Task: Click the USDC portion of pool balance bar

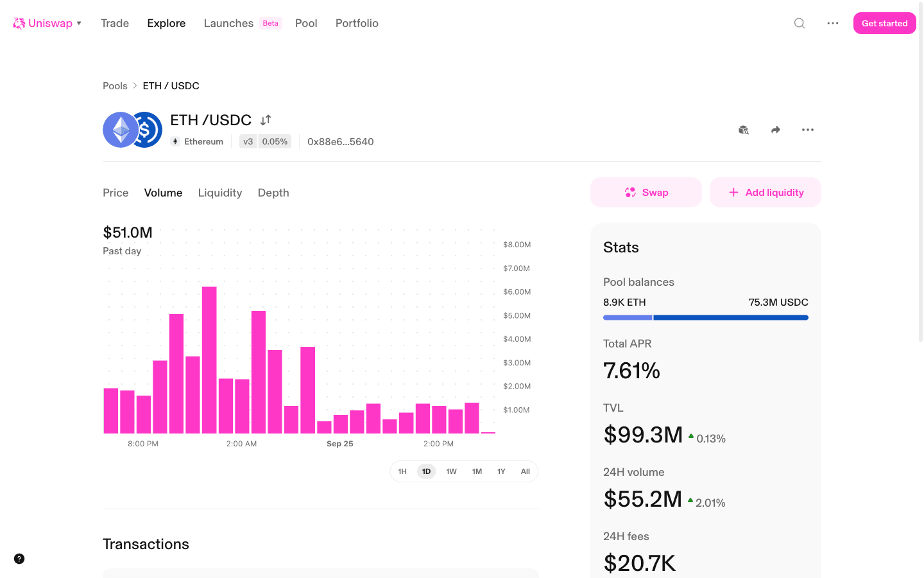Action: (731, 317)
